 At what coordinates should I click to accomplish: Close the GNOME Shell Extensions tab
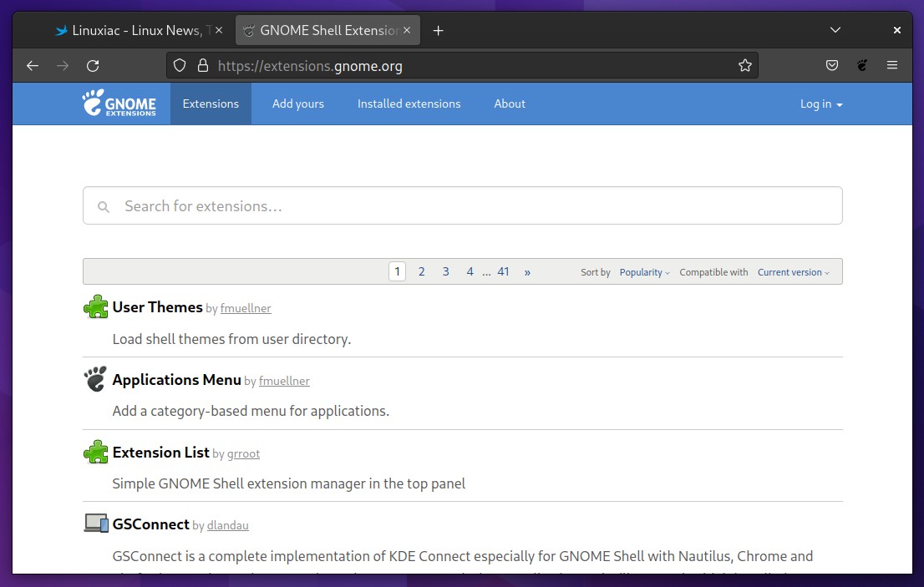(407, 30)
